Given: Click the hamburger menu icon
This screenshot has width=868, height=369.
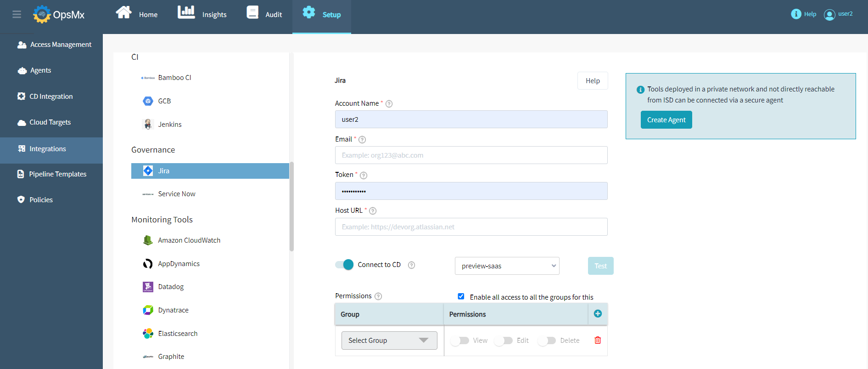Looking at the screenshot, I should click(x=17, y=14).
